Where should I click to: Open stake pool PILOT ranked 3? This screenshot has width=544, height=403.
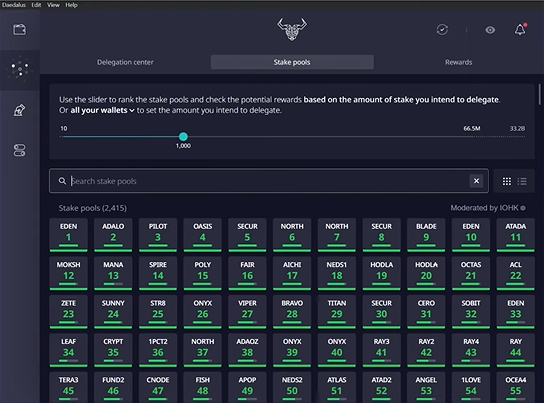point(158,234)
